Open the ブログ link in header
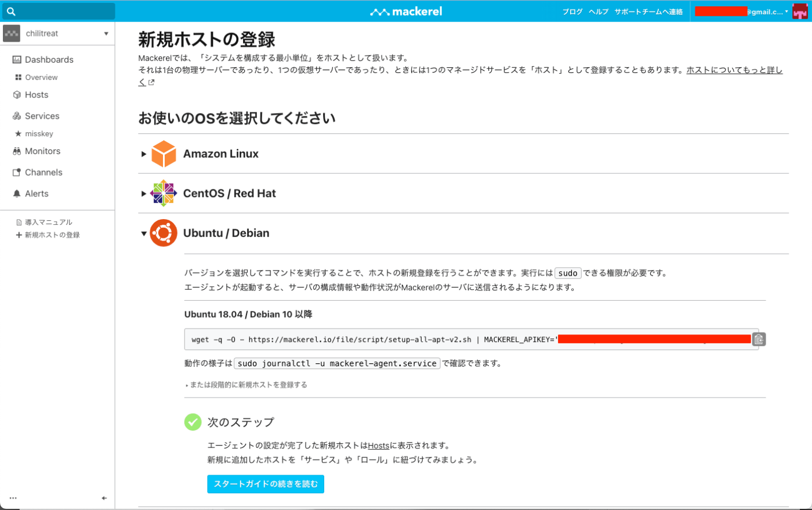Image resolution: width=812 pixels, height=510 pixels. pos(572,12)
